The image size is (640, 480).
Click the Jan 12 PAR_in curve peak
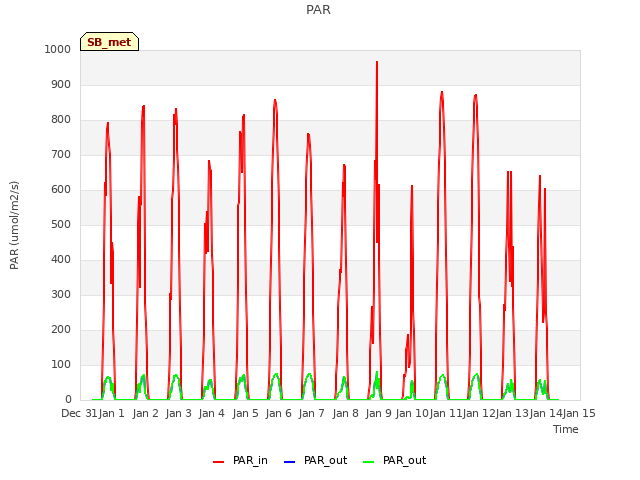pyautogui.click(x=476, y=96)
